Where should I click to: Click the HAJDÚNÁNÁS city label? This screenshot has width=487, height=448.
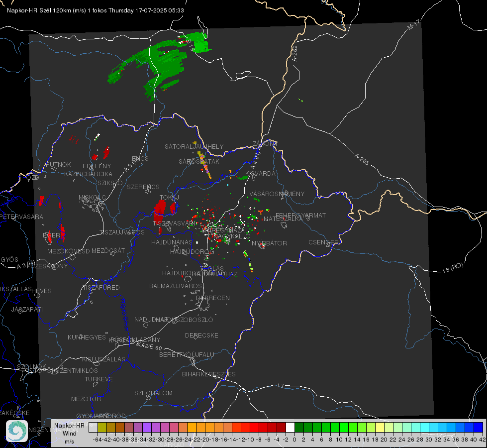(x=172, y=242)
